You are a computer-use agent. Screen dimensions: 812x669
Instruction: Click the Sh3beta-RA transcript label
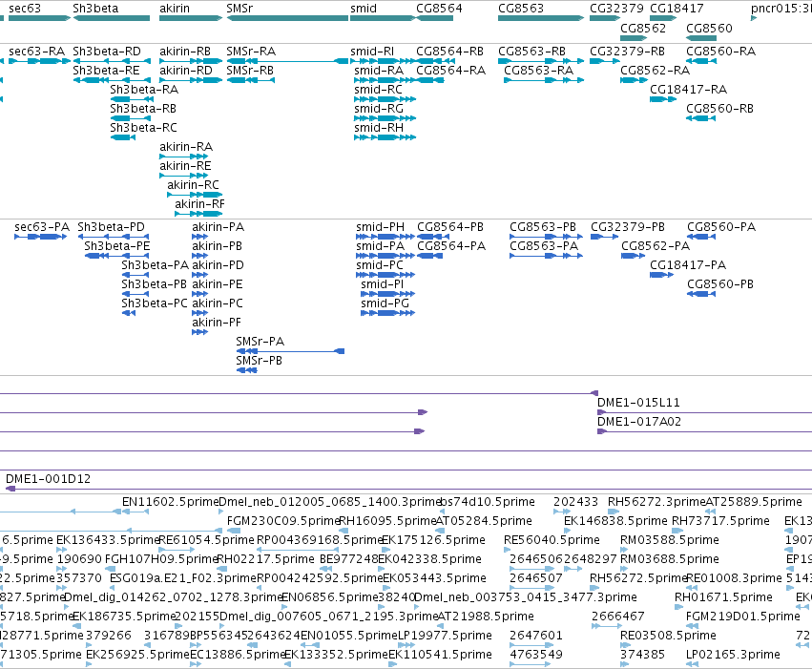tap(144, 90)
